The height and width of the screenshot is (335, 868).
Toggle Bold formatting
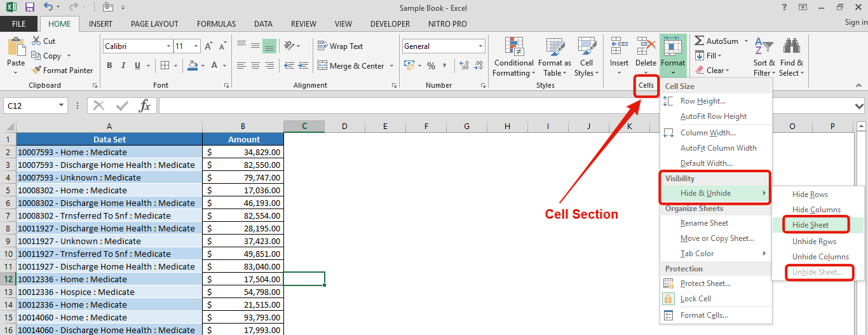(109, 65)
